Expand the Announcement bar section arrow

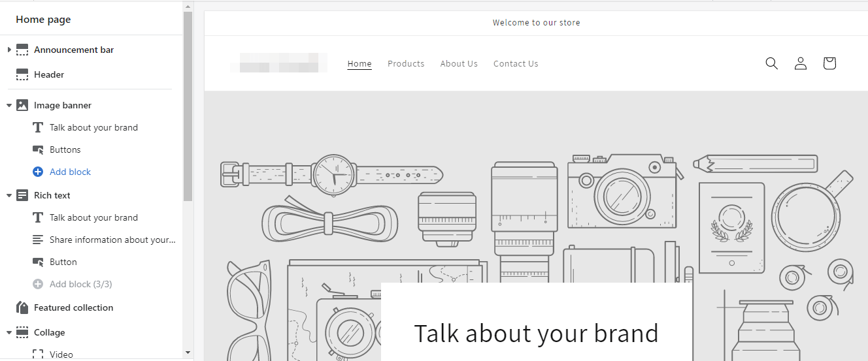pos(9,50)
